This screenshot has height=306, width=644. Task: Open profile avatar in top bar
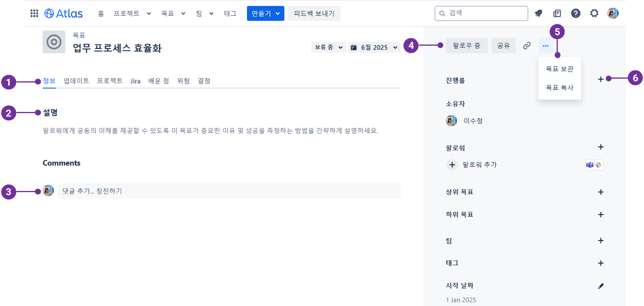[613, 14]
